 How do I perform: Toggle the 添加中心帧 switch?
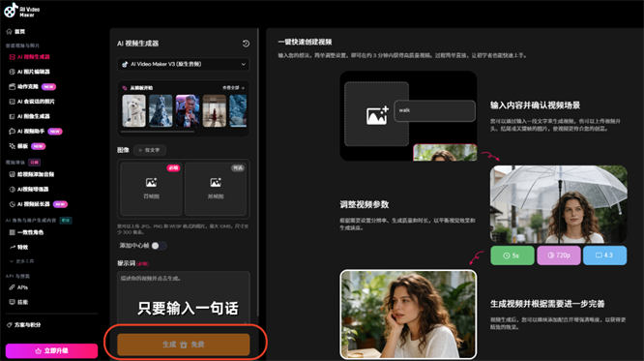(x=159, y=246)
